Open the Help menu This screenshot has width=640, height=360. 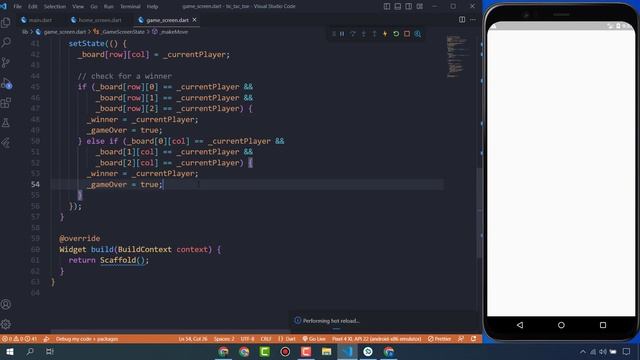pyautogui.click(x=152, y=7)
